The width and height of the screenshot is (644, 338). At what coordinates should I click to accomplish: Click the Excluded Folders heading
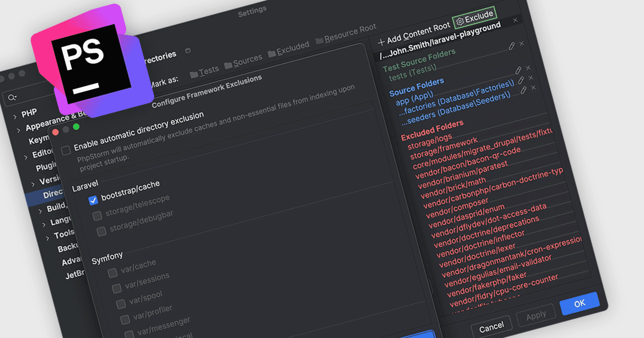433,130
